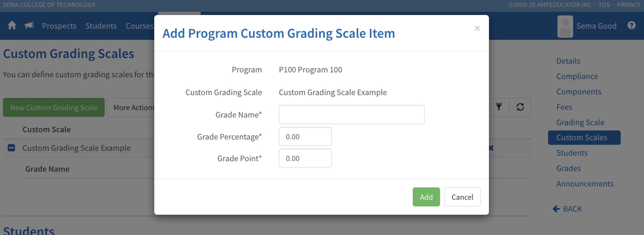This screenshot has height=235, width=644.
Task: Click the home icon in navigation bar
Action: tap(12, 26)
